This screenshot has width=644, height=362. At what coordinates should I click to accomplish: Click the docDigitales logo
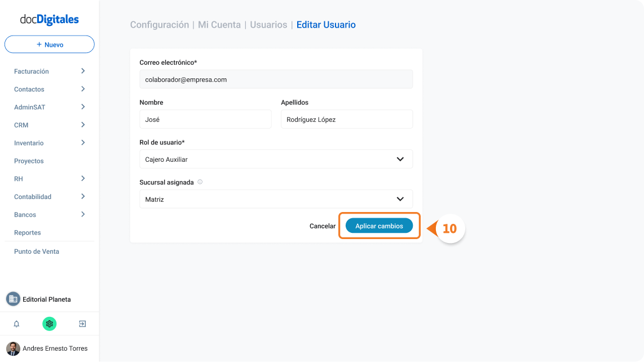pyautogui.click(x=49, y=19)
